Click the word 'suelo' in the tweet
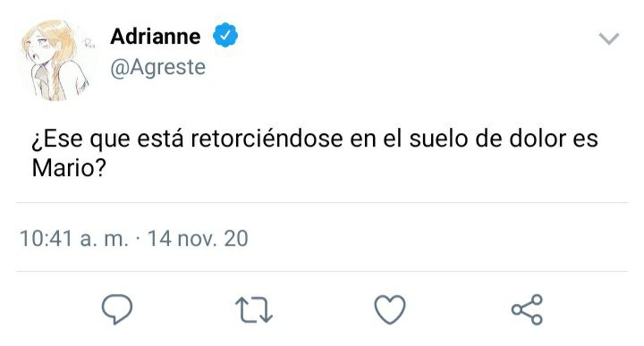The height and width of the screenshot is (346, 644). tap(438, 139)
